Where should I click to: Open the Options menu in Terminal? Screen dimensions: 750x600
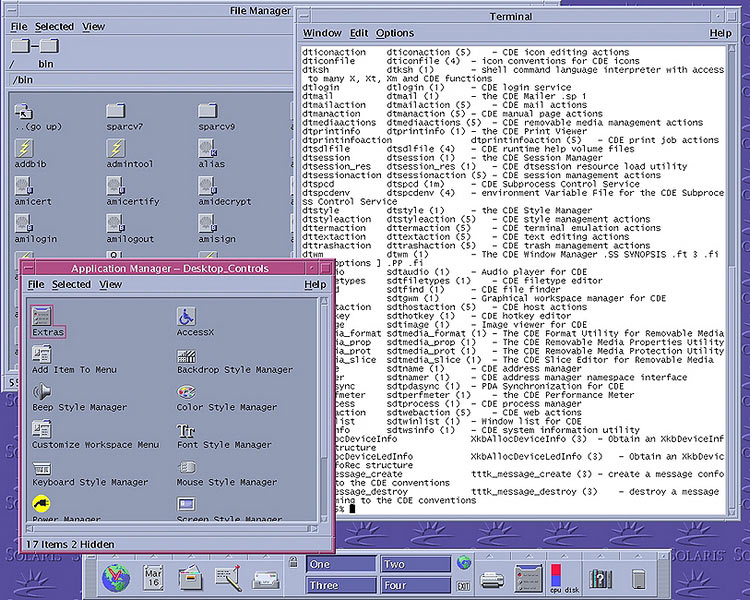point(396,33)
